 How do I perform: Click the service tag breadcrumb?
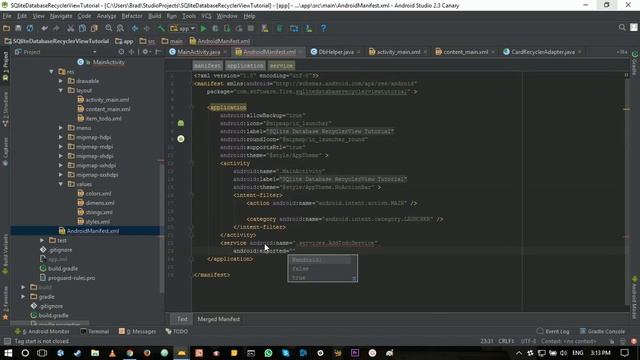pyautogui.click(x=281, y=66)
